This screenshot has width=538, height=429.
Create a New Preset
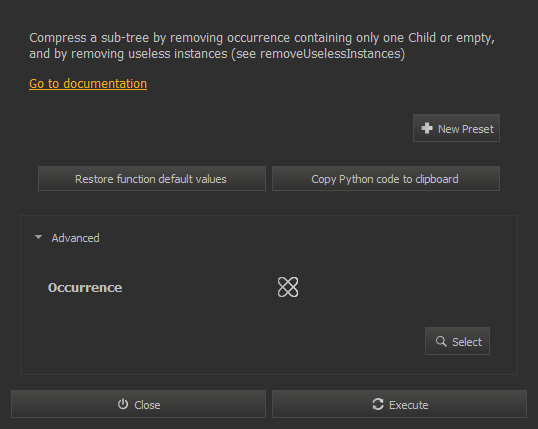pyautogui.click(x=456, y=128)
